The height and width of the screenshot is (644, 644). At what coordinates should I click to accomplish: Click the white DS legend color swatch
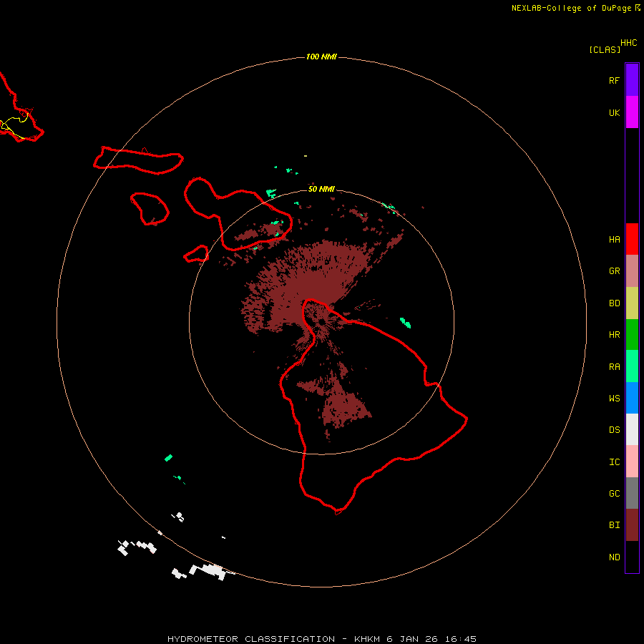632,429
